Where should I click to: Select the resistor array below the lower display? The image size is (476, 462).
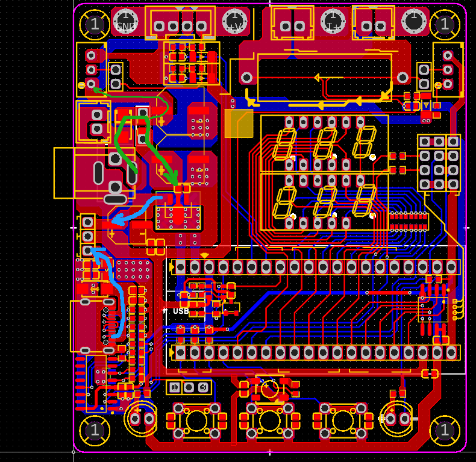pyautogui.click(x=409, y=221)
